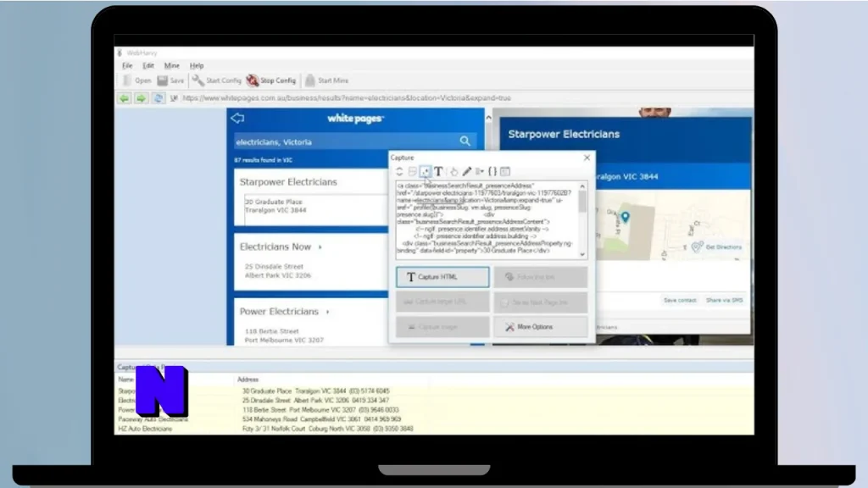868x488 pixels.
Task: Click the blue map location pin
Action: pyautogui.click(x=625, y=217)
